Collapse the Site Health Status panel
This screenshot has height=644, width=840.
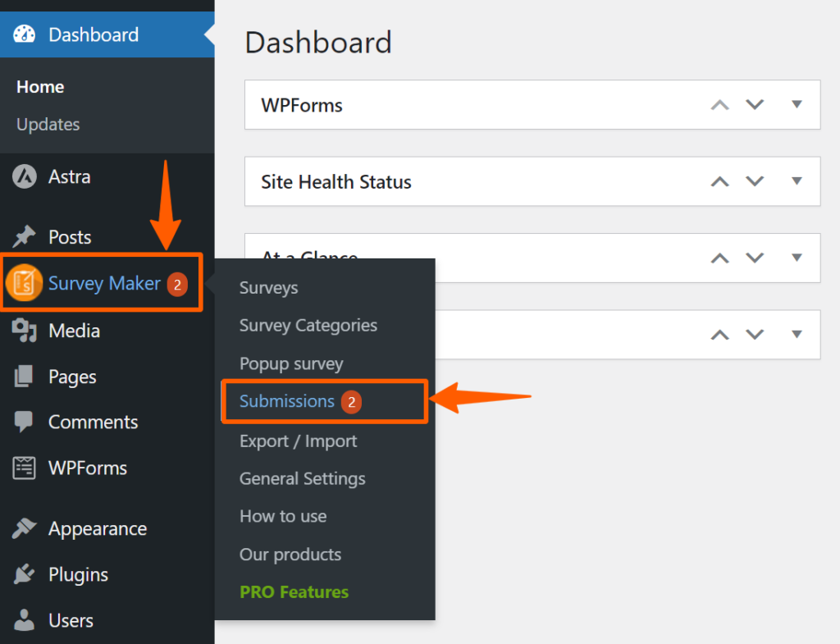click(797, 181)
